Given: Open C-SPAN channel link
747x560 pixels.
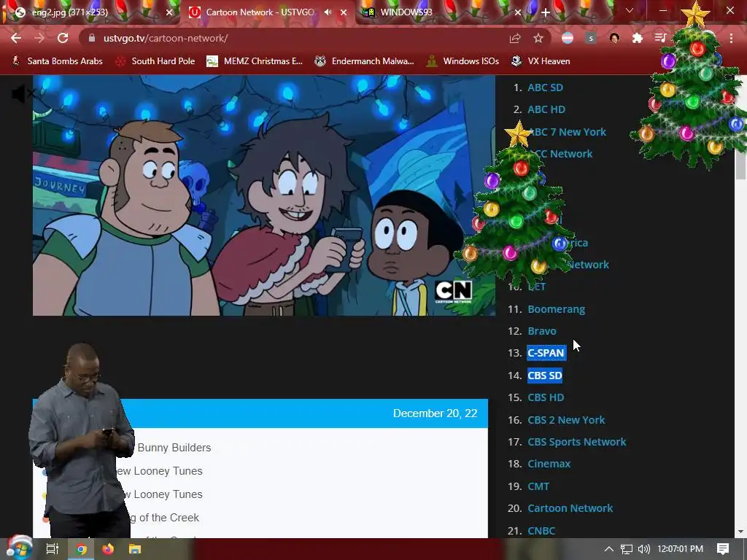Looking at the screenshot, I should 546,353.
